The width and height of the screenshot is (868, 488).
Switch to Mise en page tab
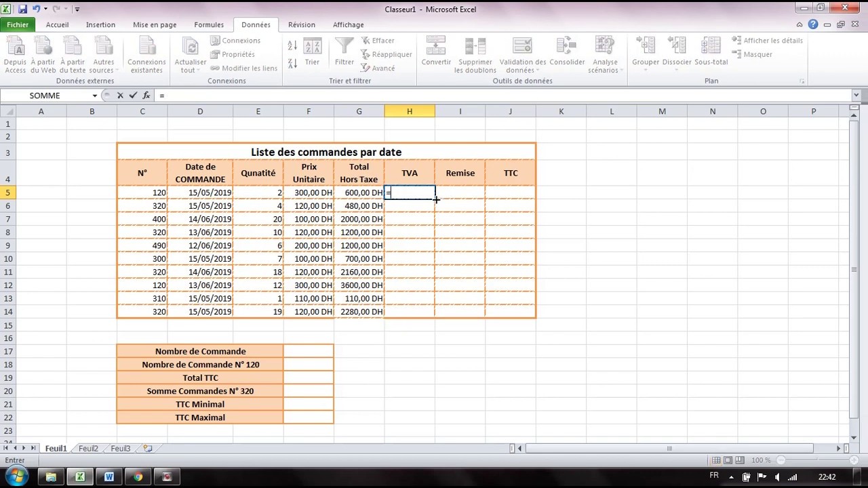tap(155, 24)
